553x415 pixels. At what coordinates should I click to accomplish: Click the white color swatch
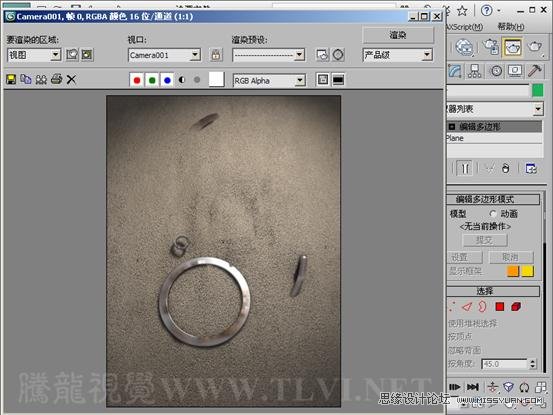(216, 79)
